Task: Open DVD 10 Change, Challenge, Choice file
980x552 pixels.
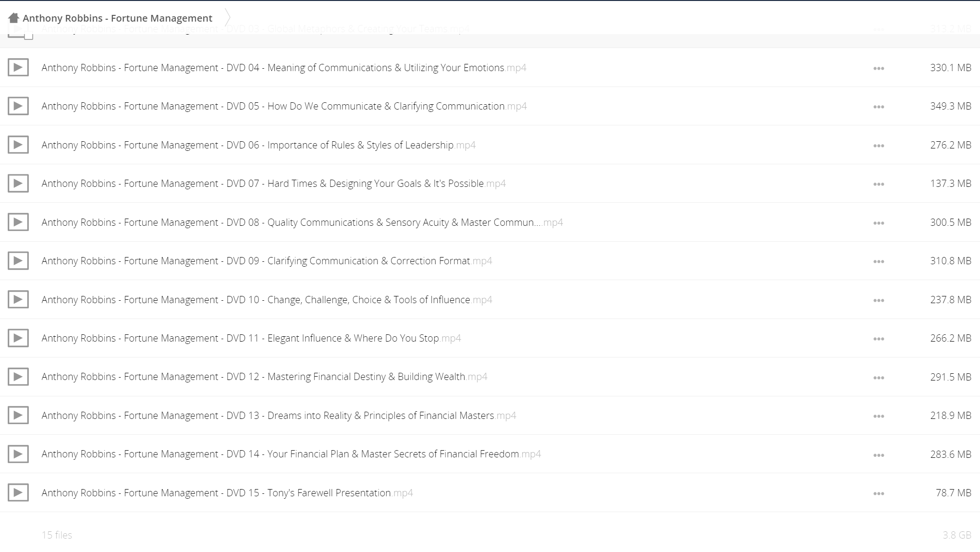Action: pos(267,300)
